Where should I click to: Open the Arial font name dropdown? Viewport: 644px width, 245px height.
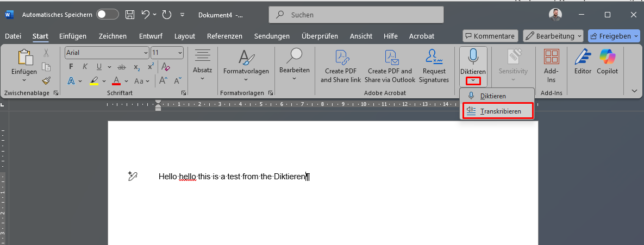[107, 53]
